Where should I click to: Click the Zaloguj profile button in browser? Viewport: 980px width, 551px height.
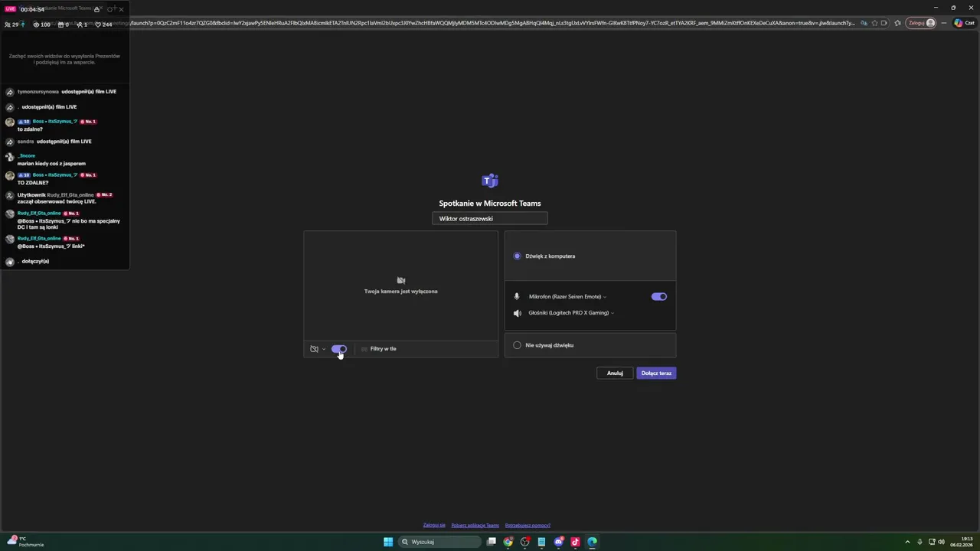pos(921,23)
